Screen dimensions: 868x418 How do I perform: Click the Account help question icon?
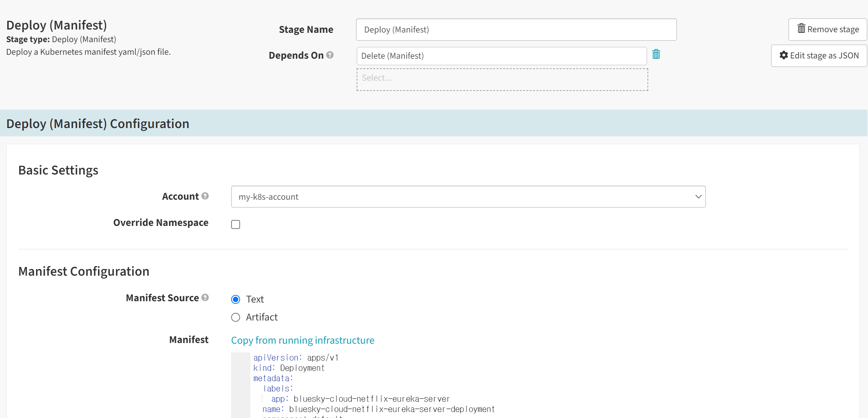(x=205, y=196)
